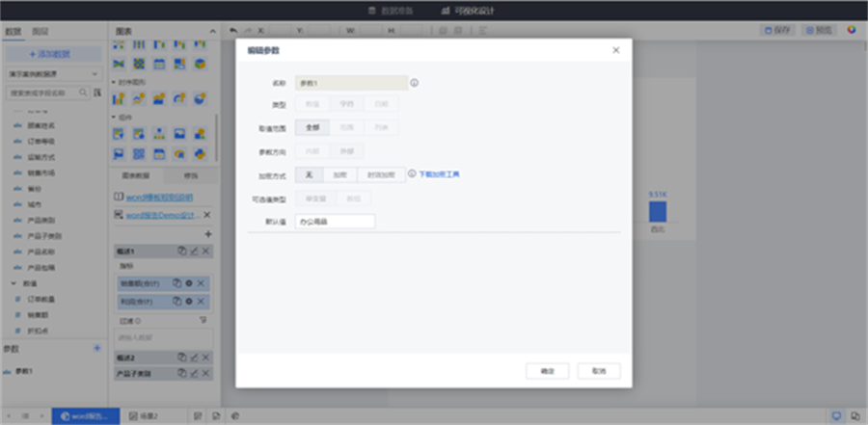Open the 演示案例数据源 dropdown
Viewport: 868px width, 425px height.
pos(54,73)
